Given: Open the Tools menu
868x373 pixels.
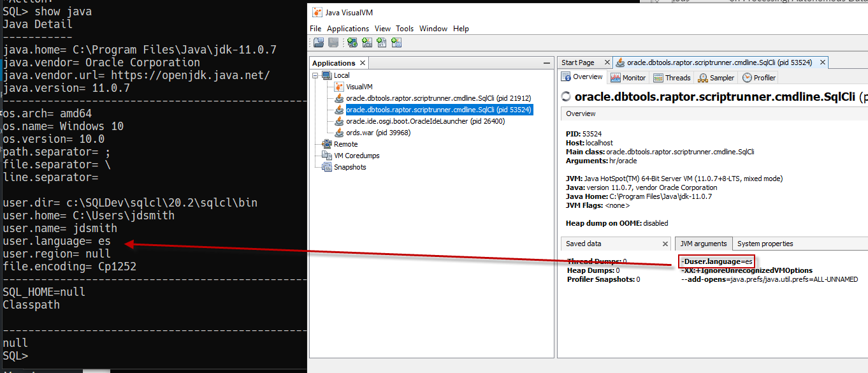Looking at the screenshot, I should [x=405, y=29].
